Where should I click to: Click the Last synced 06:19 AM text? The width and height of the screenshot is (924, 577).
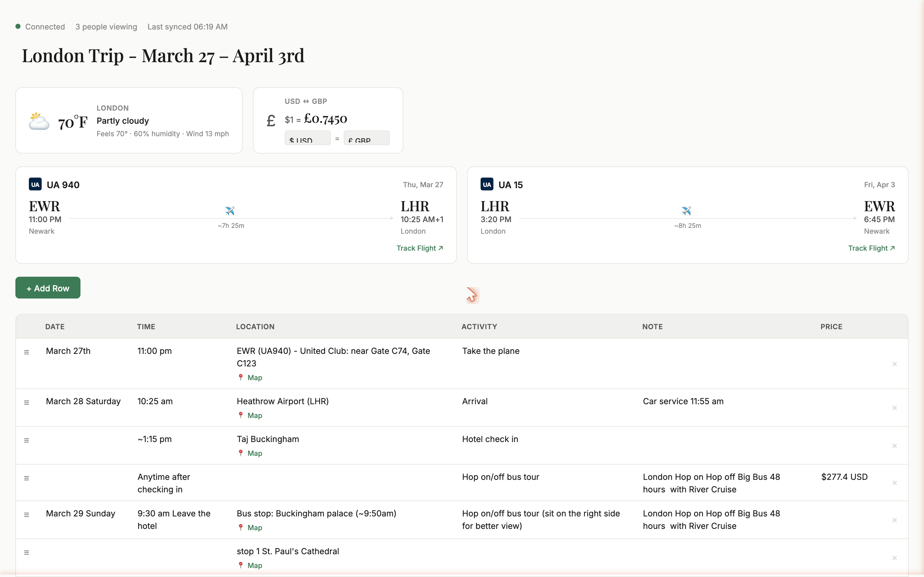point(187,27)
